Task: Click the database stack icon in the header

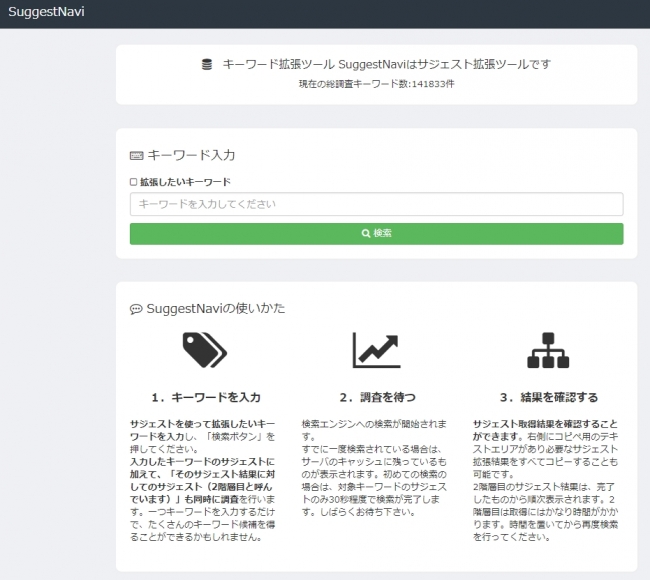Action: point(207,65)
